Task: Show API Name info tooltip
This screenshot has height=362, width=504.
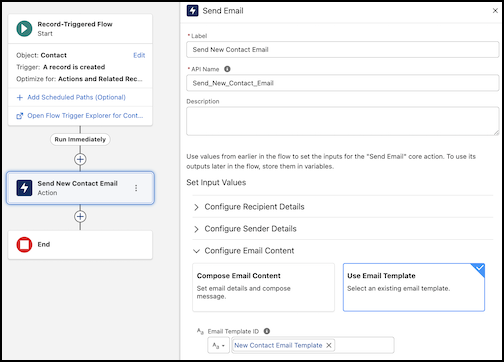Action: click(227, 69)
